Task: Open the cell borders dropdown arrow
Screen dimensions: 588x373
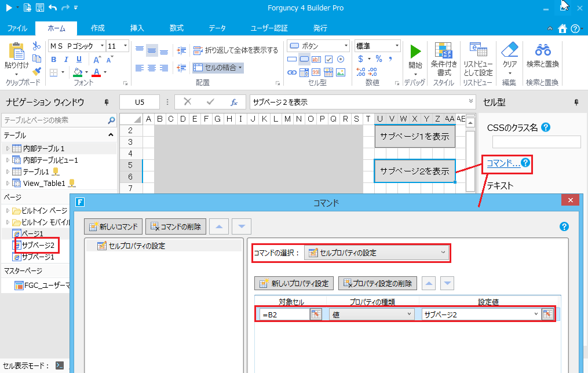Action: pos(63,72)
